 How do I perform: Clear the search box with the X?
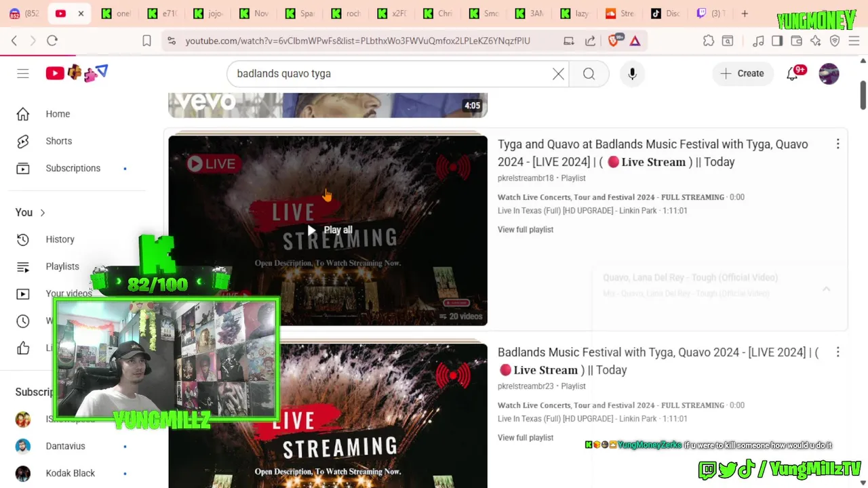[x=558, y=73]
